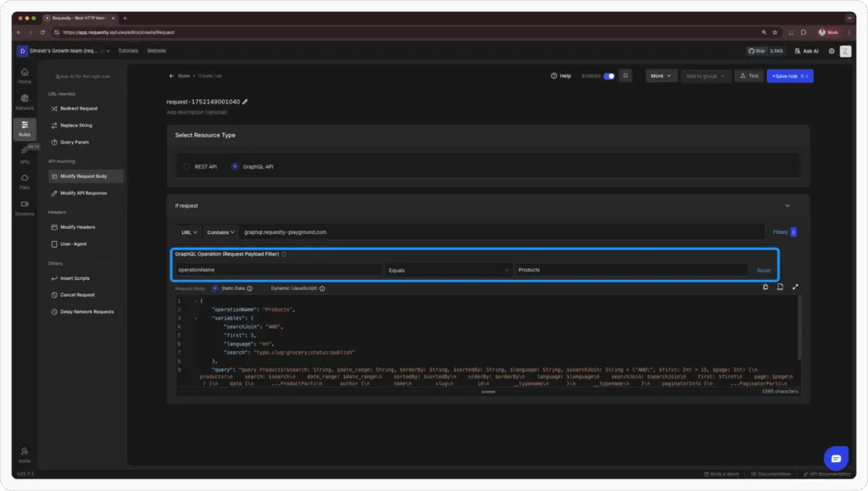Fold the variables block on line 3
Viewport: 868px width, 491px height.
tap(196, 318)
